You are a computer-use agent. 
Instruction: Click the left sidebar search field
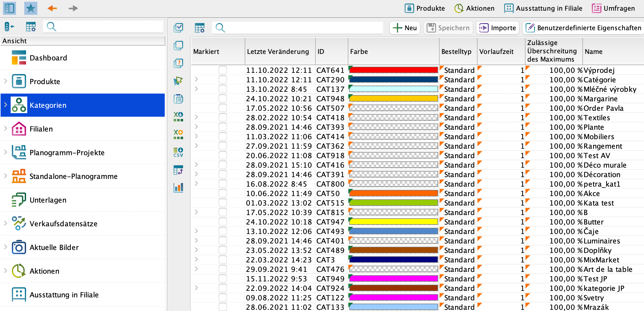click(x=103, y=27)
